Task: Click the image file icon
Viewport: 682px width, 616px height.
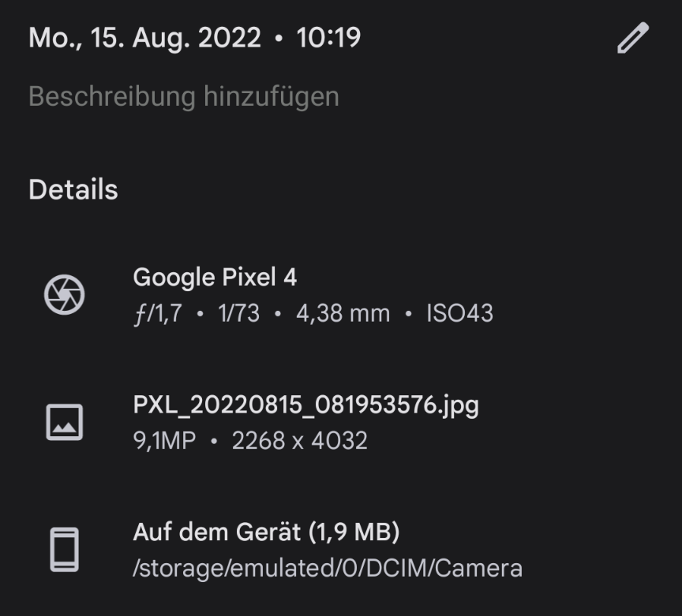Action: [64, 422]
